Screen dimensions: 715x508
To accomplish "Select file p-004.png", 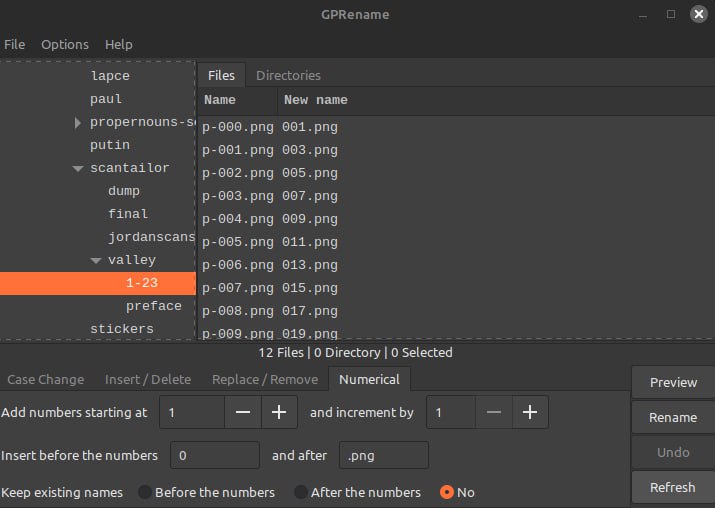I will pyautogui.click(x=238, y=219).
